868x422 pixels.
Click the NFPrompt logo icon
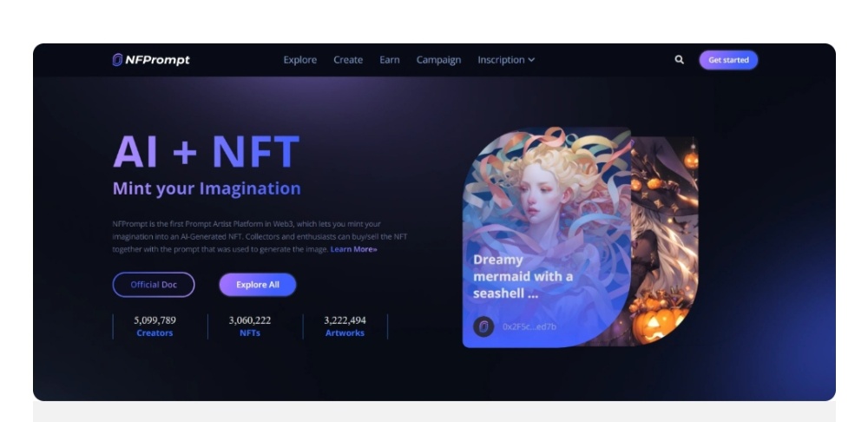117,60
